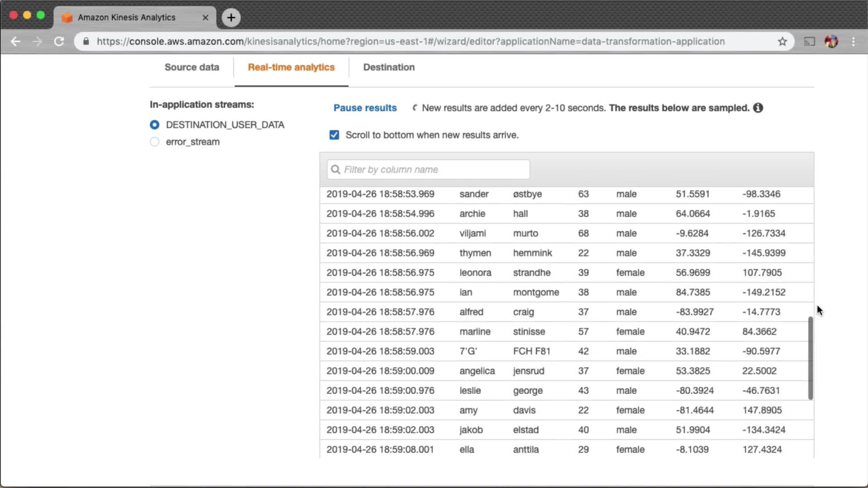Screen dimensions: 868x488
Task: Switch to the Source data tab
Action: (x=192, y=67)
